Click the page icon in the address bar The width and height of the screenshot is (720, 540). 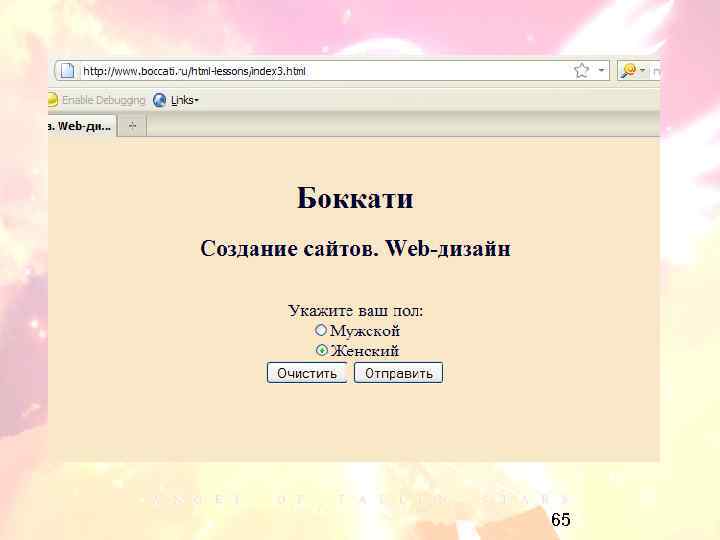pos(68,71)
